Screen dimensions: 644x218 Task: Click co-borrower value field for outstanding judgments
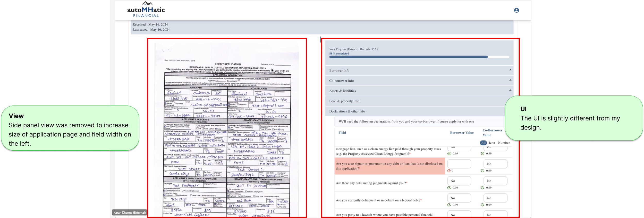[495, 181]
